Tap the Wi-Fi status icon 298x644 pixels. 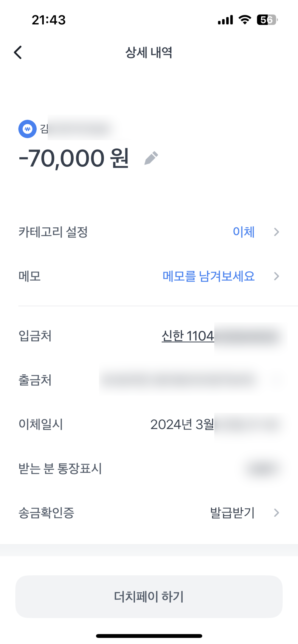245,20
